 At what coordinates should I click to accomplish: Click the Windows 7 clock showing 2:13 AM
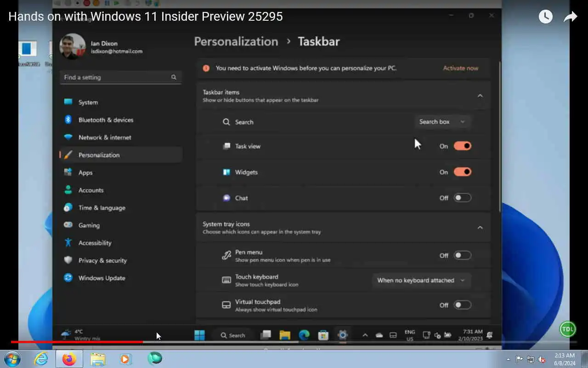click(564, 359)
